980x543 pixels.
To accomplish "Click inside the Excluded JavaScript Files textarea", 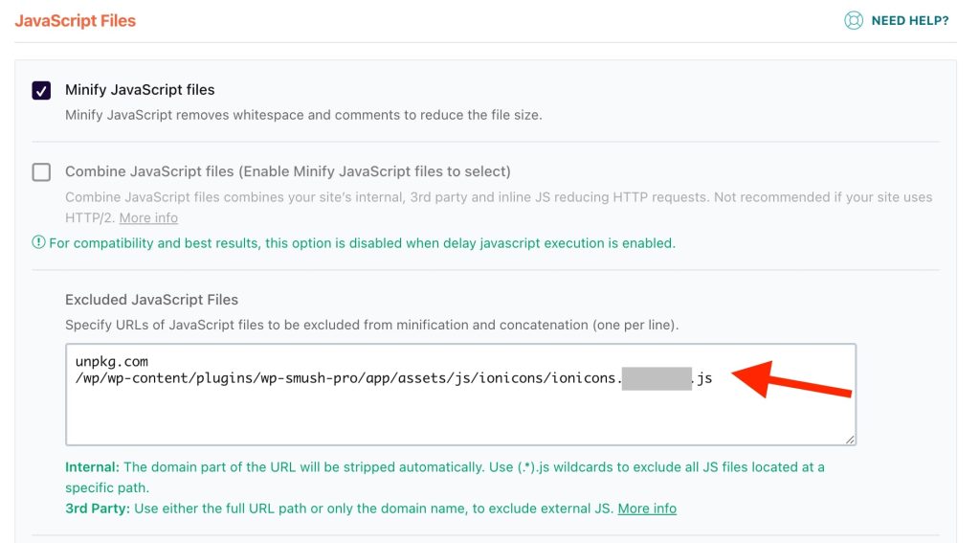I will click(459, 417).
